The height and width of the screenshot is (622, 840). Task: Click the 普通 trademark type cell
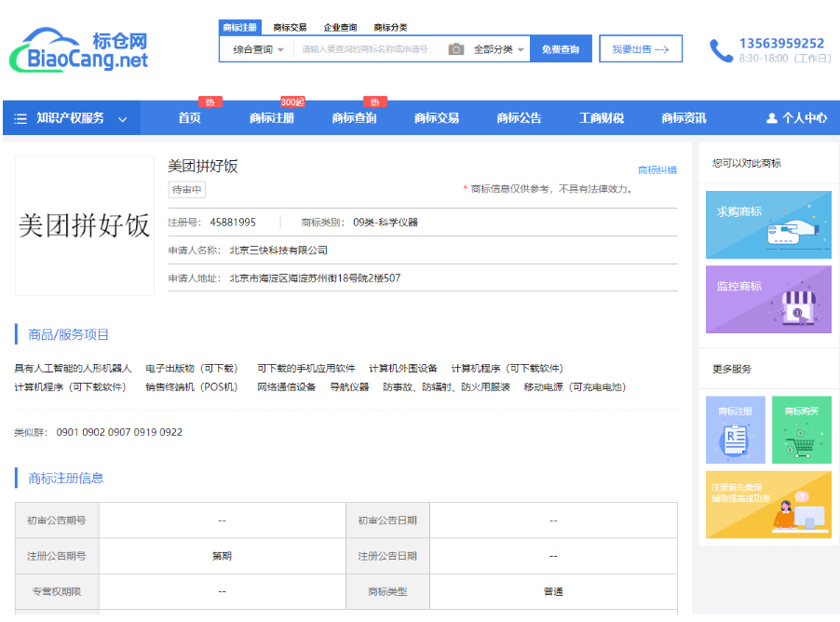pos(553,592)
